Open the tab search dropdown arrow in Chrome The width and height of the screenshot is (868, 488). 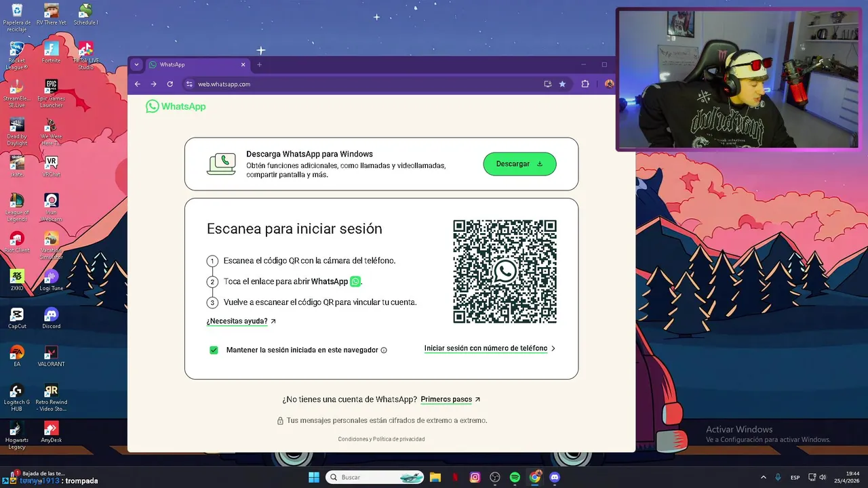click(x=136, y=64)
